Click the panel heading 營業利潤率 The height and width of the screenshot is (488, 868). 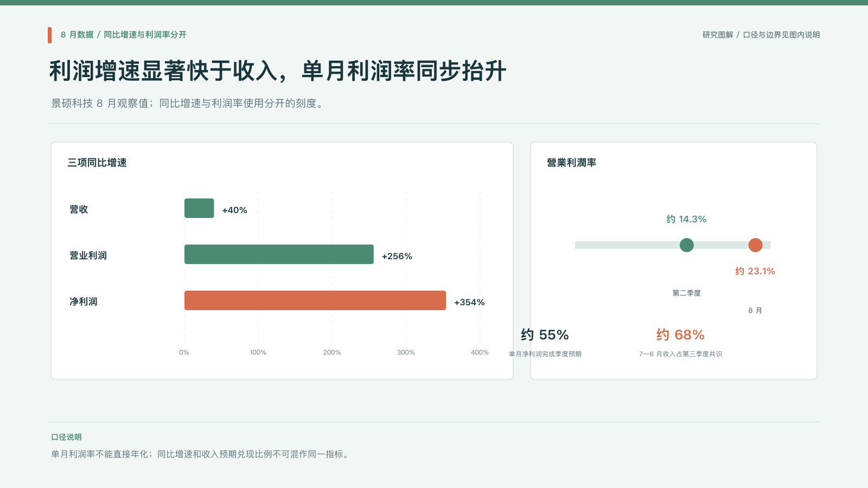click(572, 163)
